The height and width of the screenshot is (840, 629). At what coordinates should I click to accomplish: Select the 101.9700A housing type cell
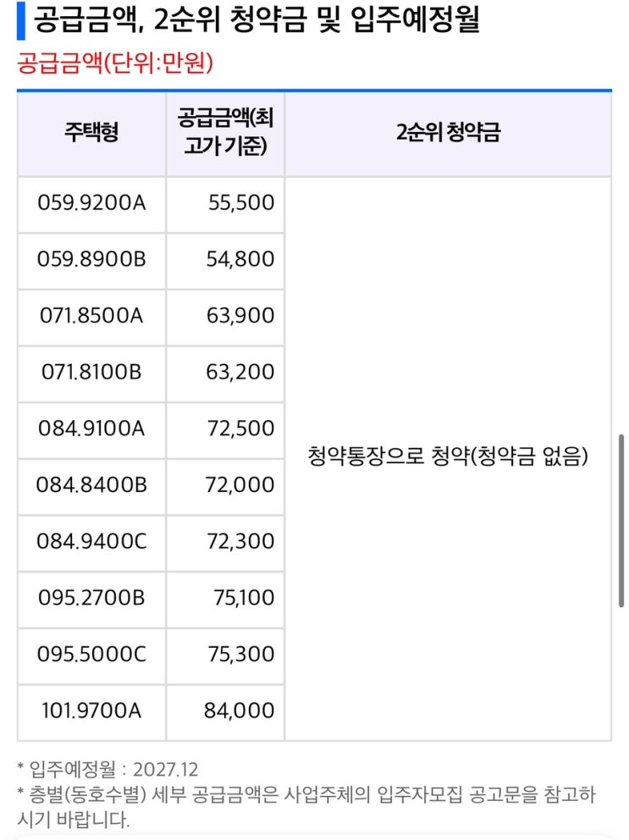tap(91, 711)
